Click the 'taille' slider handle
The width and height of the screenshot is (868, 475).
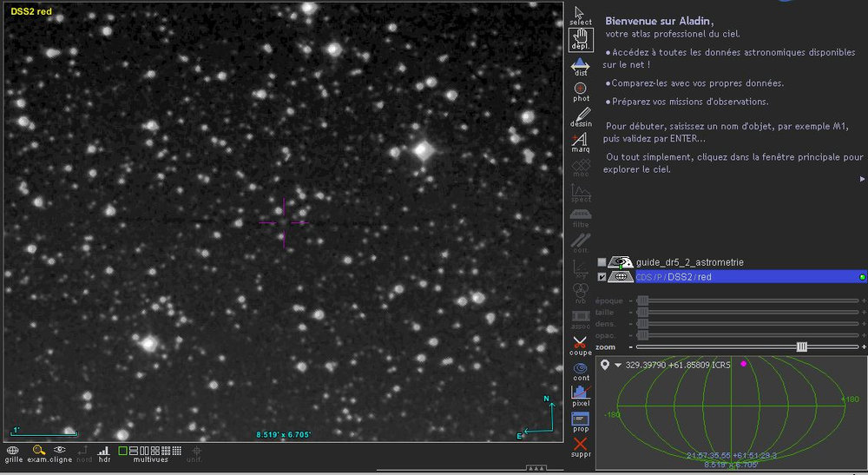642,313
